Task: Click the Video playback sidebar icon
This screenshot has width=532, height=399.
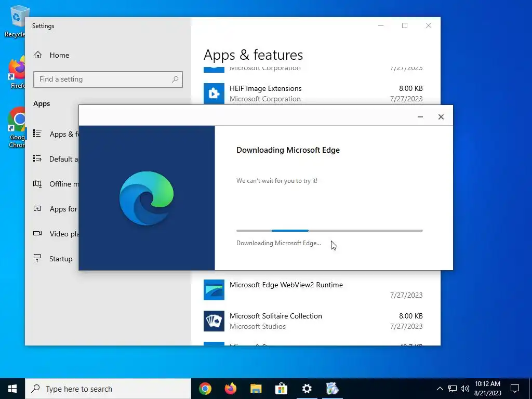Action: pos(37,233)
